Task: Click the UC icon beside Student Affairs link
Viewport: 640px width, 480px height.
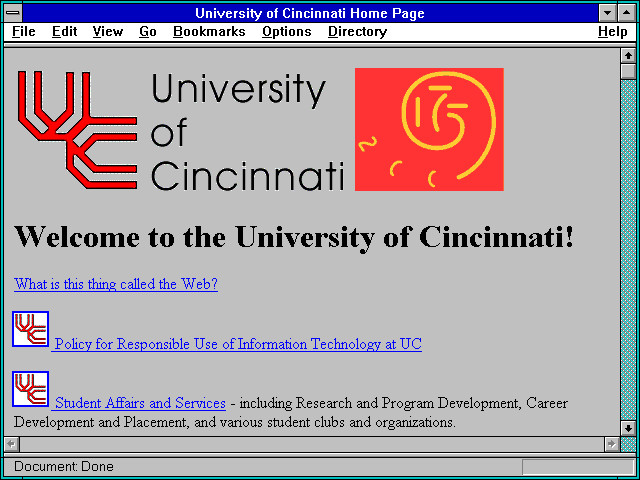Action: point(31,389)
